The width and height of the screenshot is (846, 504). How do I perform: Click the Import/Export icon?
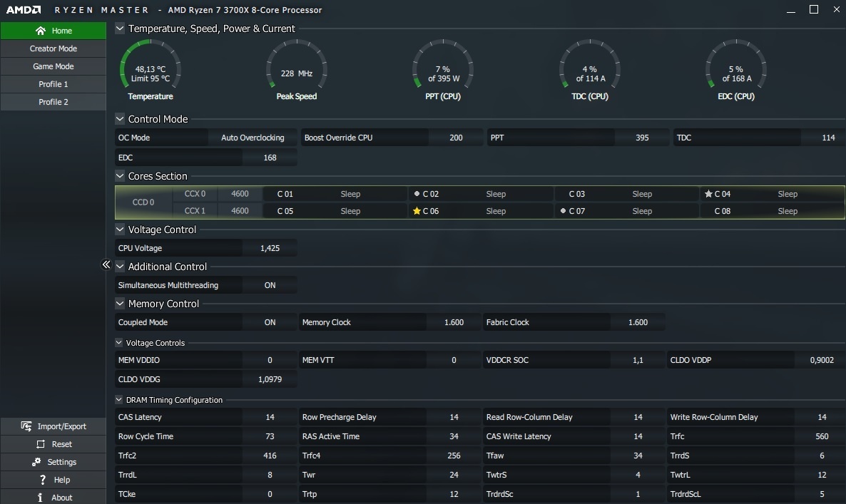pyautogui.click(x=26, y=426)
